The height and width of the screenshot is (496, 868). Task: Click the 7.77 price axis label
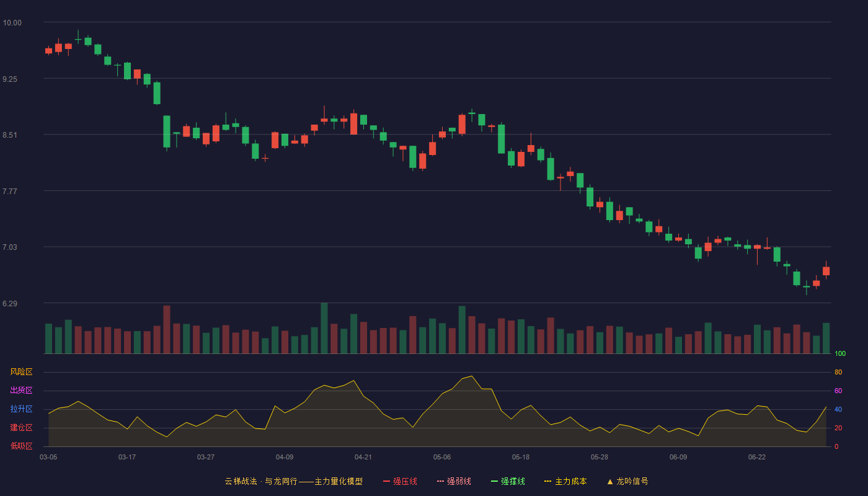(x=10, y=192)
